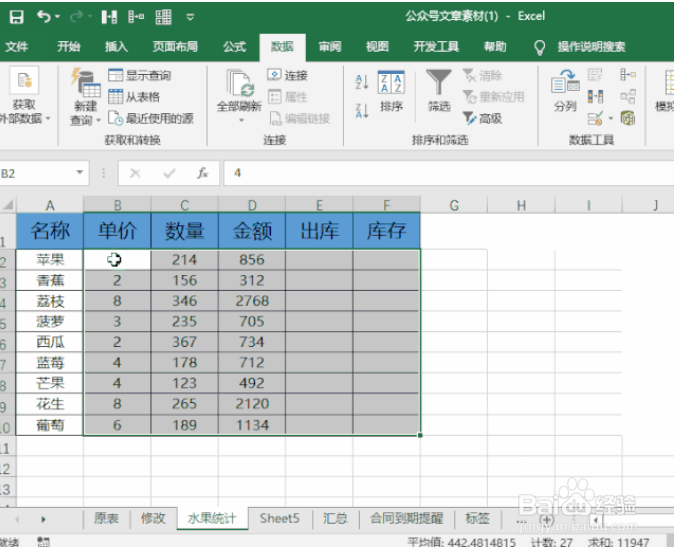Switch to the 合同到期提醒 sheet tab
The height and width of the screenshot is (550, 676).
tap(406, 519)
